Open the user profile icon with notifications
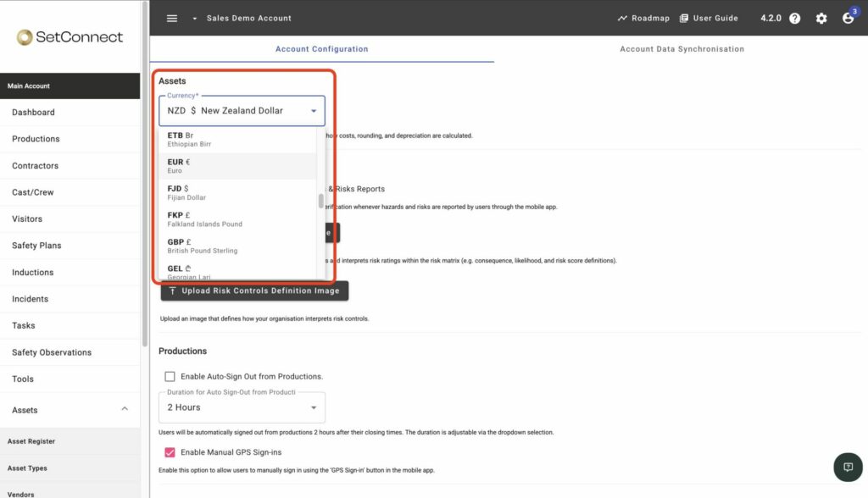The height and width of the screenshot is (498, 868). point(849,17)
